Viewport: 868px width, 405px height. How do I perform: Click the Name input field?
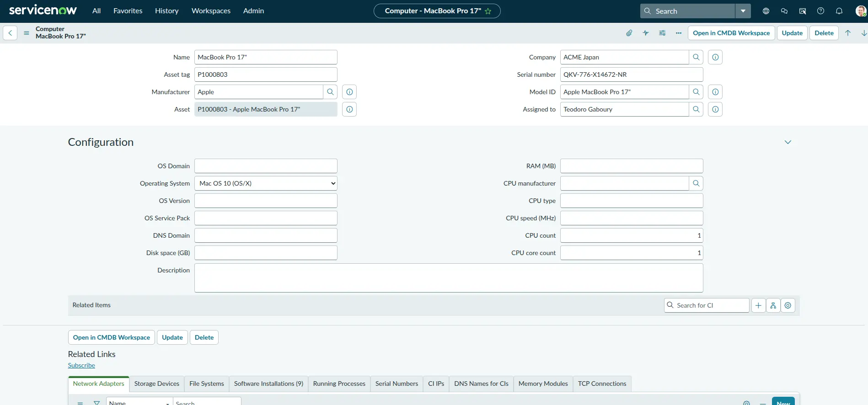[x=266, y=57]
